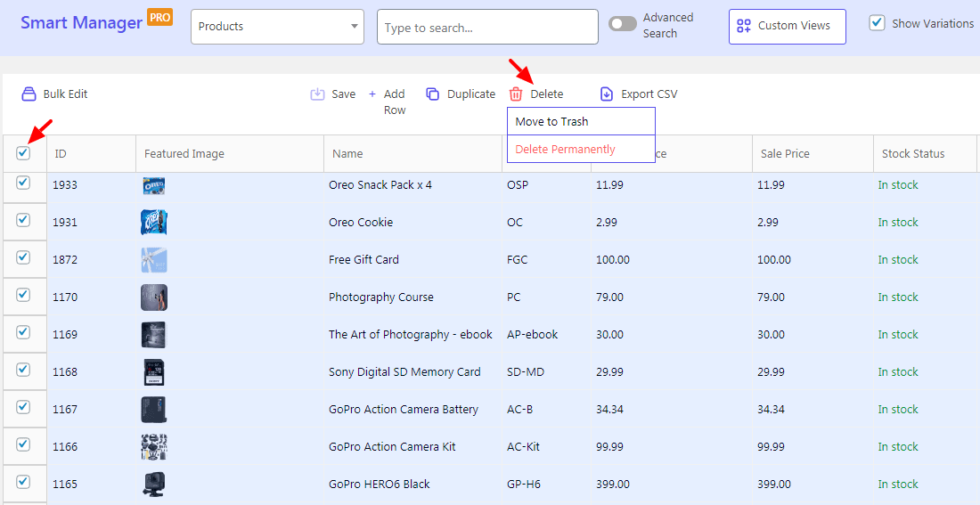Click the Save button label
980x505 pixels.
pyautogui.click(x=344, y=94)
